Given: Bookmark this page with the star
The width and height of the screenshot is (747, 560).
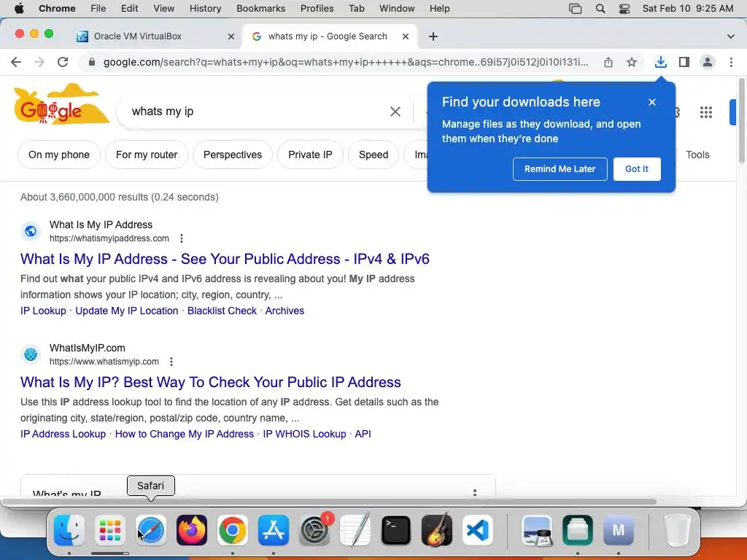Looking at the screenshot, I should point(631,62).
